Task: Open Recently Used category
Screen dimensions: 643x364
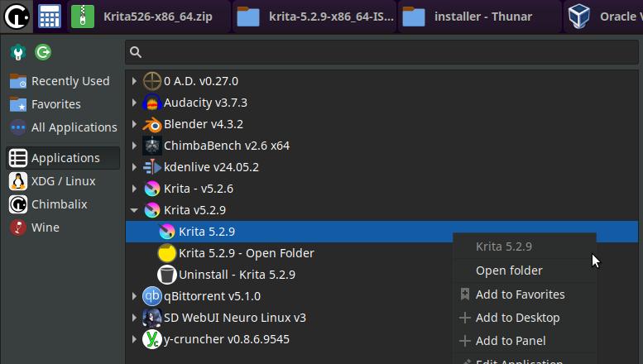Action: point(63,81)
